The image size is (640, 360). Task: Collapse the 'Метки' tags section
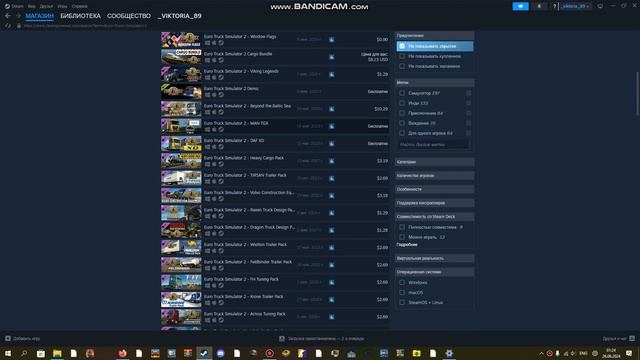(x=434, y=82)
